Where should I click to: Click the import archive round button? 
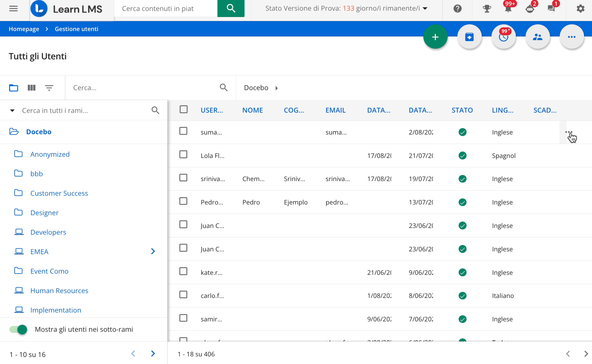coord(470,37)
